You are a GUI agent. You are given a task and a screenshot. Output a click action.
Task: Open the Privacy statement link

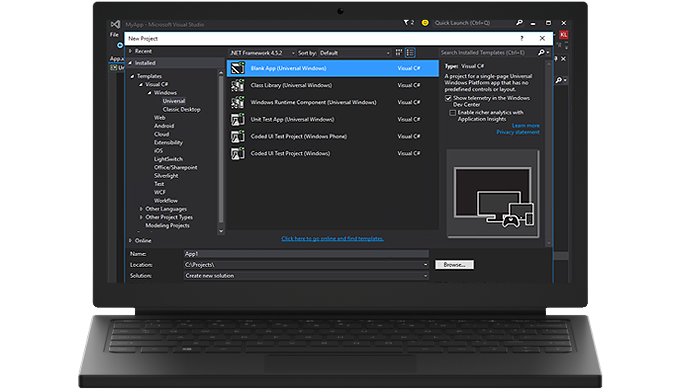coord(518,132)
